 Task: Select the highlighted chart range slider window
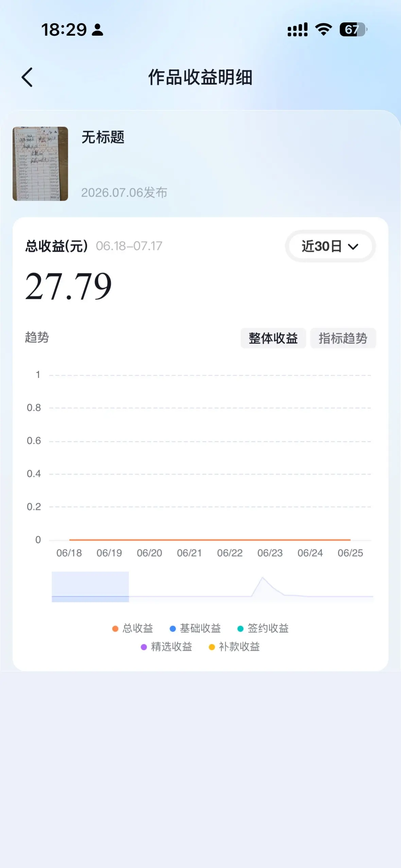[90, 586]
